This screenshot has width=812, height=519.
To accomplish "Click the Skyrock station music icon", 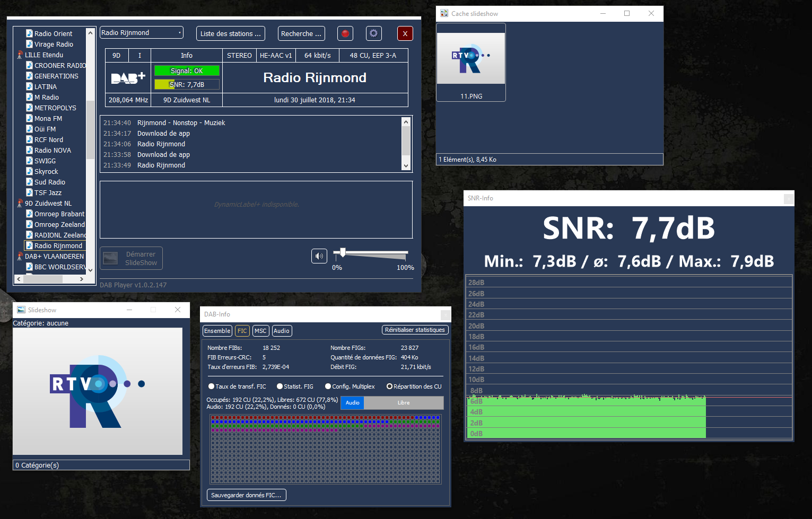I will [30, 171].
